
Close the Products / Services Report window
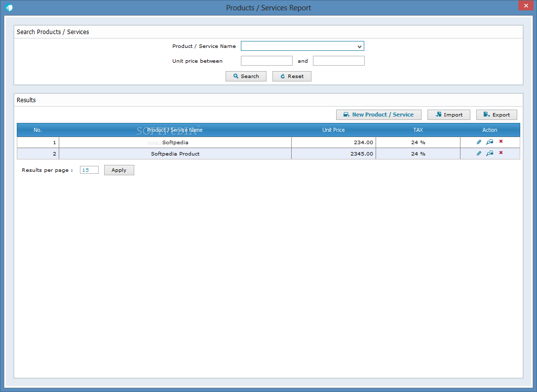point(526,5)
